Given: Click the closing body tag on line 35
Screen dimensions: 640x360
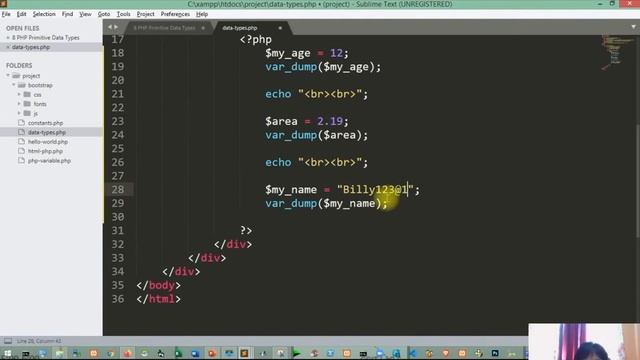Looking at the screenshot, I should tap(158, 285).
